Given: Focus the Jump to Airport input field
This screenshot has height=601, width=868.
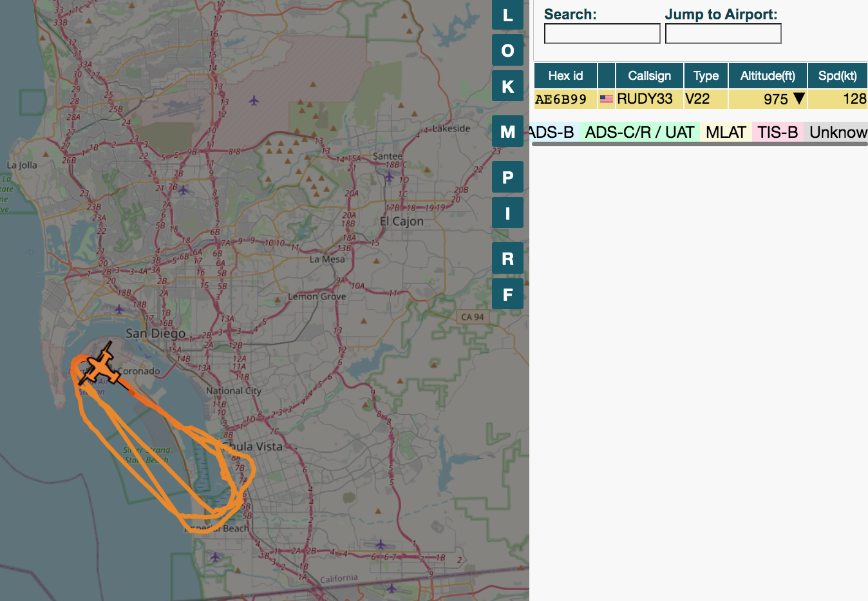Looking at the screenshot, I should coord(723,33).
